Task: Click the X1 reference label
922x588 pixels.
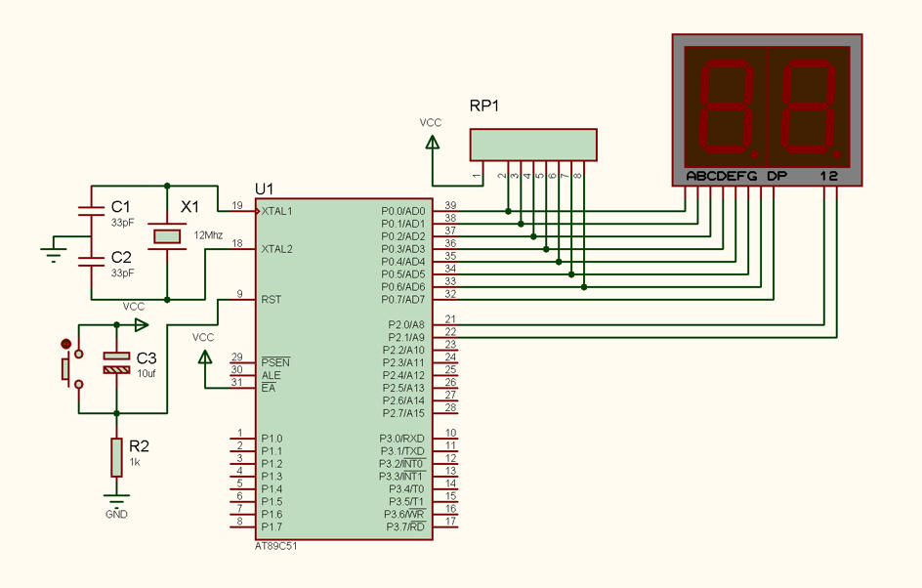Action: [189, 206]
